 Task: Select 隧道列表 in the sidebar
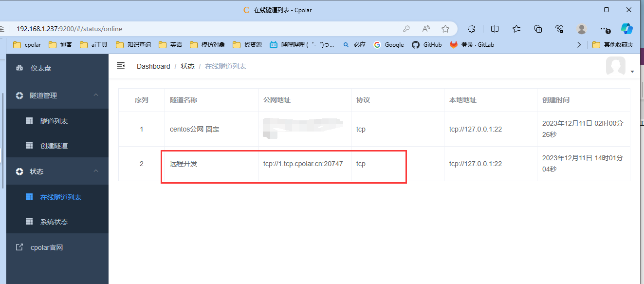pyautogui.click(x=54, y=121)
